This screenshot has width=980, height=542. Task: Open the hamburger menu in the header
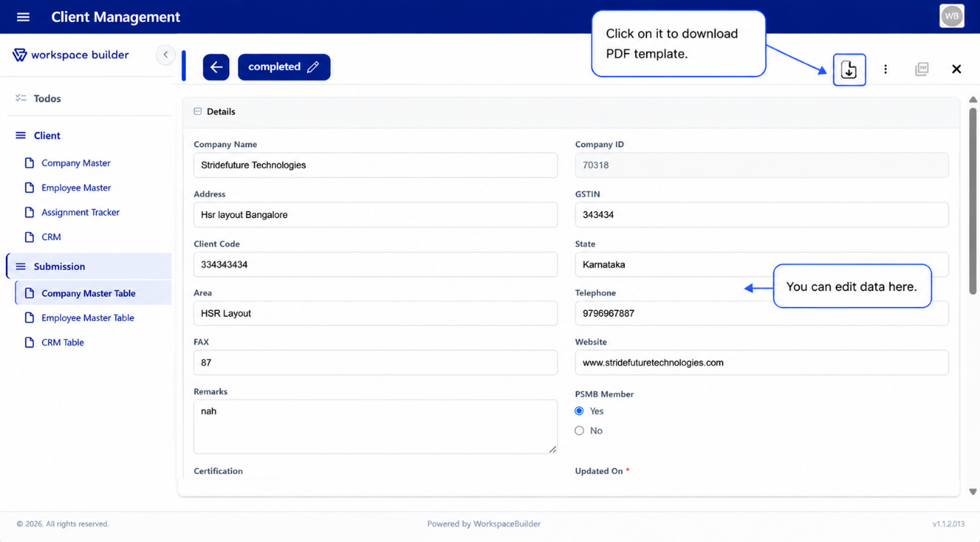pyautogui.click(x=23, y=17)
